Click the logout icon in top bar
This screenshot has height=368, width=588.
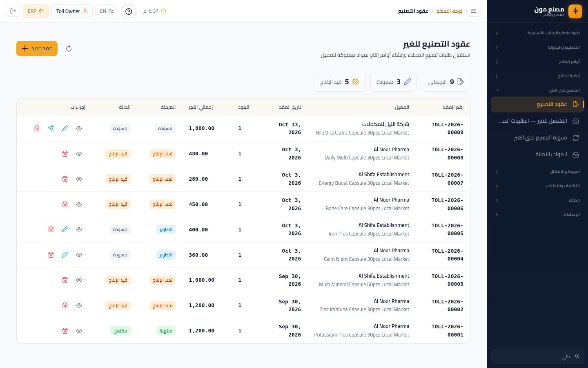click(13, 11)
